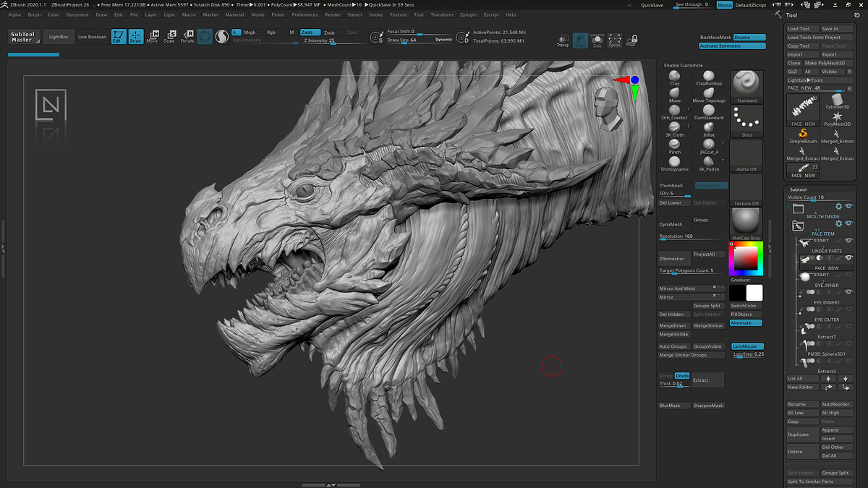Activate Draw mode button
Image resolution: width=868 pixels, height=488 pixels.
[x=136, y=37]
